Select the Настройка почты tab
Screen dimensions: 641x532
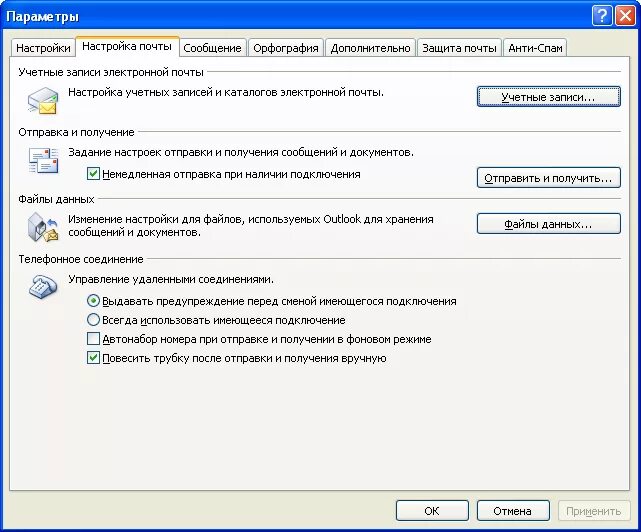point(127,46)
